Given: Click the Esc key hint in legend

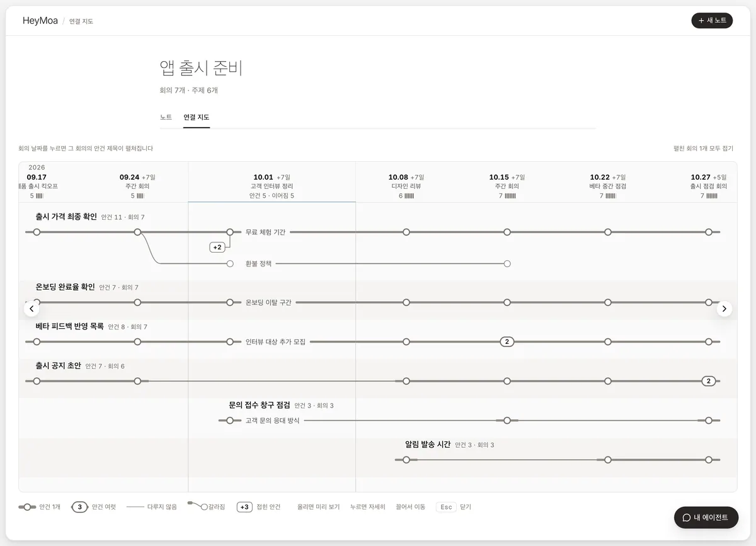Looking at the screenshot, I should pos(446,507).
